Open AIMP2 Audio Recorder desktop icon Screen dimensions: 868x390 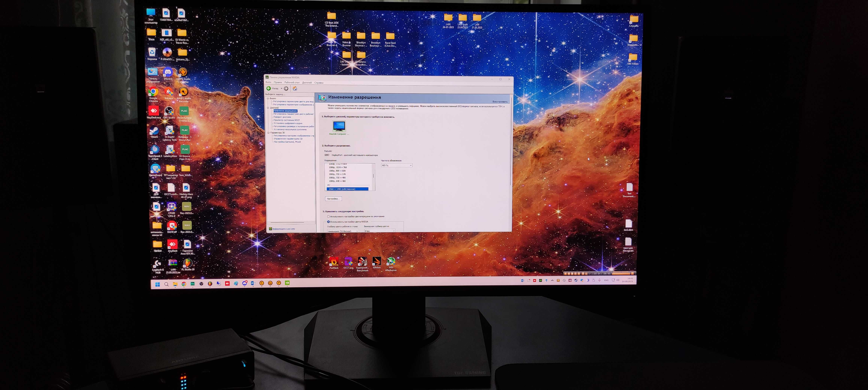pos(184,95)
